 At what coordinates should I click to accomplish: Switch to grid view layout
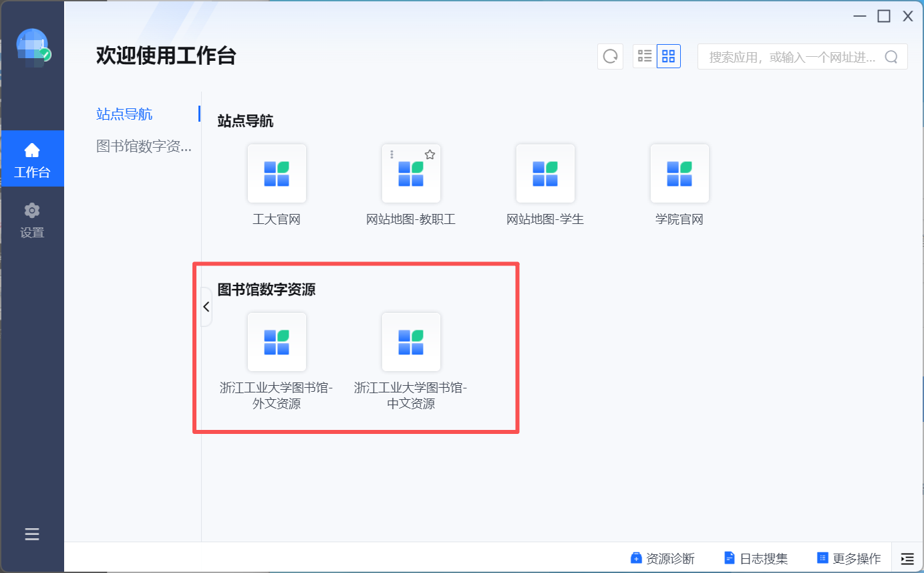click(x=669, y=56)
